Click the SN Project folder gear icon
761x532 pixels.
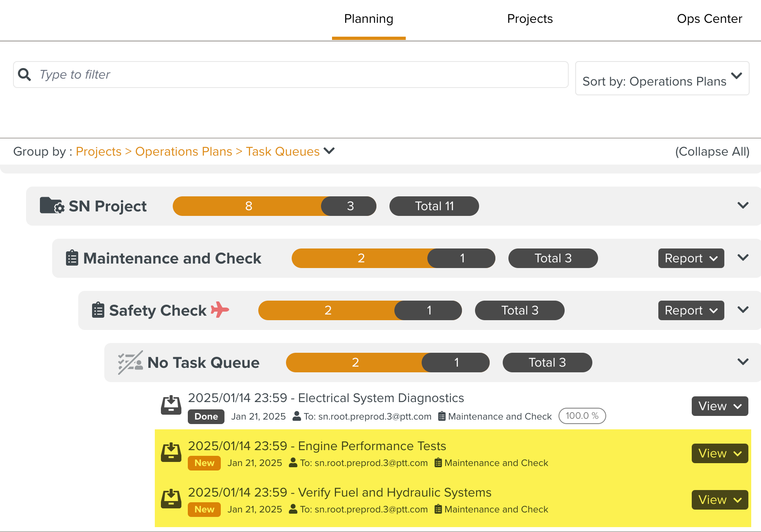52,206
